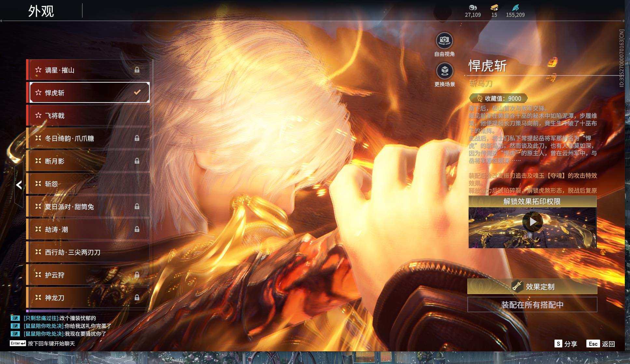Click the rarity icon on 斩怨
This screenshot has width=630, height=364.
pos(38,183)
